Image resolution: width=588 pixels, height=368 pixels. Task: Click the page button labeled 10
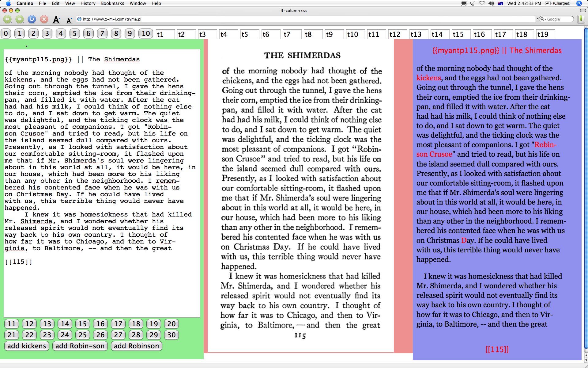(146, 33)
